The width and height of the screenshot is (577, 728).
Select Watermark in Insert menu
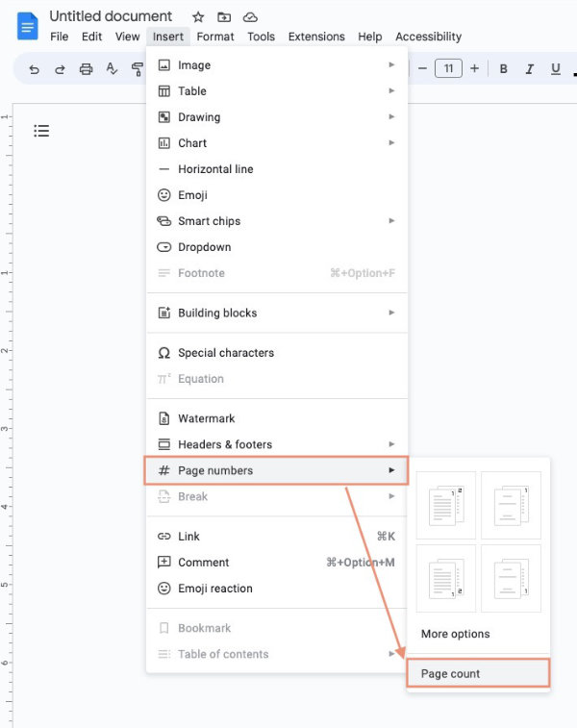pos(277,418)
